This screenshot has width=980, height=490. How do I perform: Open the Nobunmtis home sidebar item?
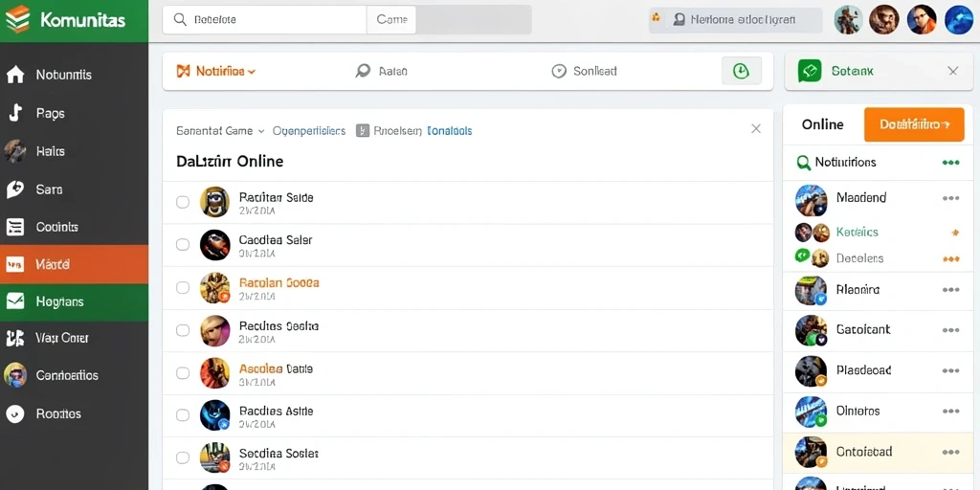tap(74, 75)
